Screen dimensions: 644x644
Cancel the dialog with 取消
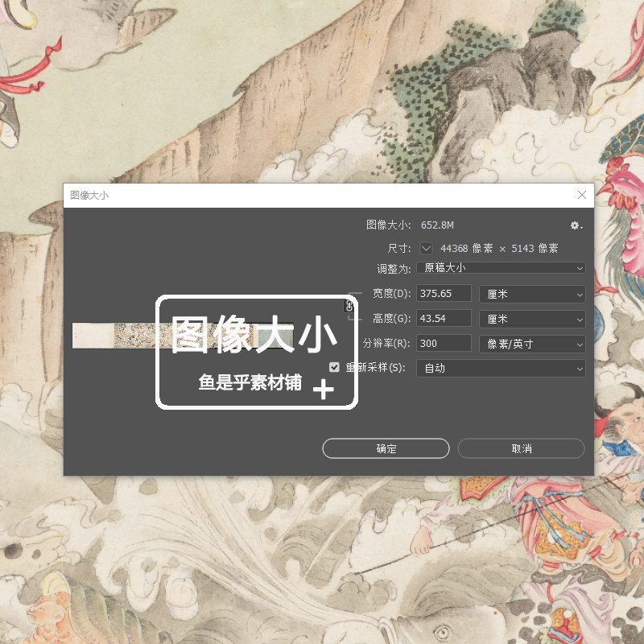520,448
